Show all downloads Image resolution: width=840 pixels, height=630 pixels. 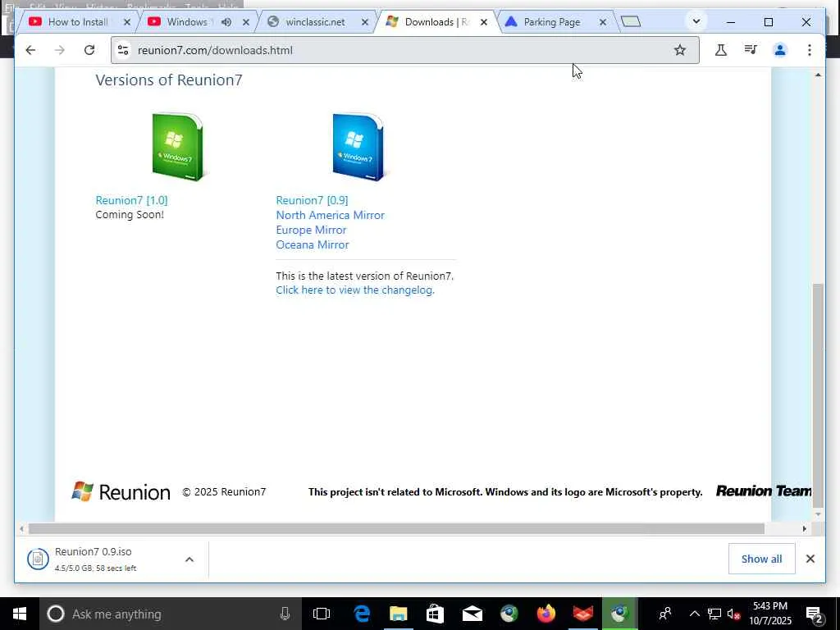(761, 559)
